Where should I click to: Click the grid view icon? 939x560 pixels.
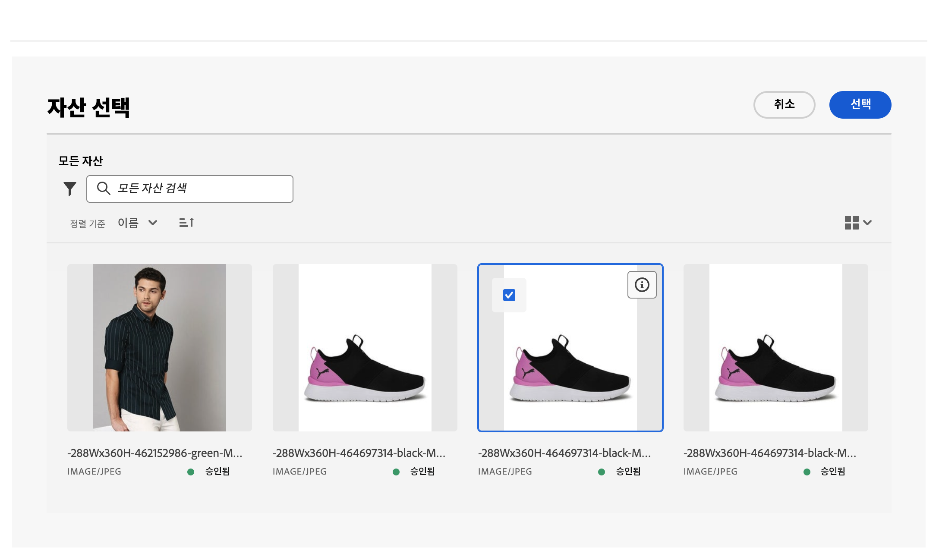coord(851,223)
